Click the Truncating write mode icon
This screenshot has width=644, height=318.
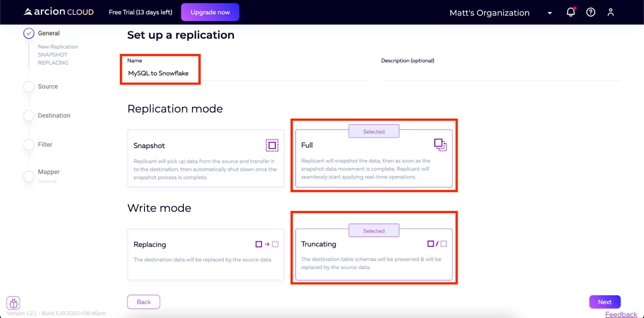[x=437, y=244]
